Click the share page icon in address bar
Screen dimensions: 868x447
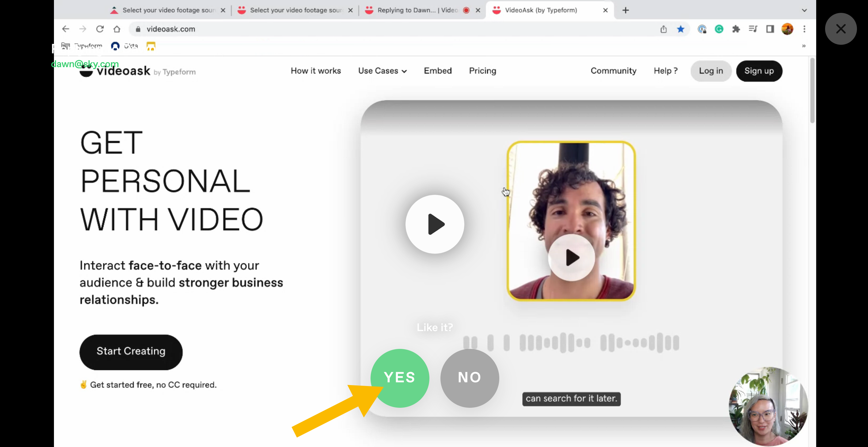(x=664, y=29)
